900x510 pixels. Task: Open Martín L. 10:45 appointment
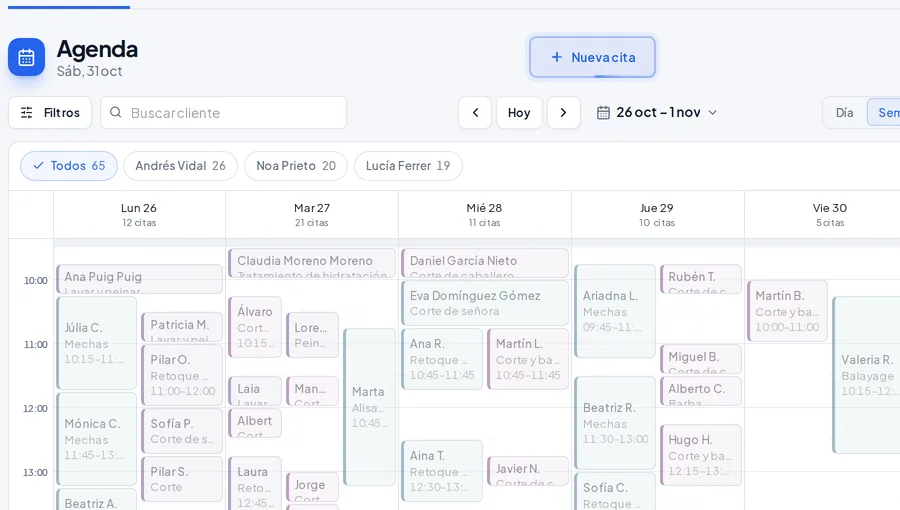pos(528,359)
